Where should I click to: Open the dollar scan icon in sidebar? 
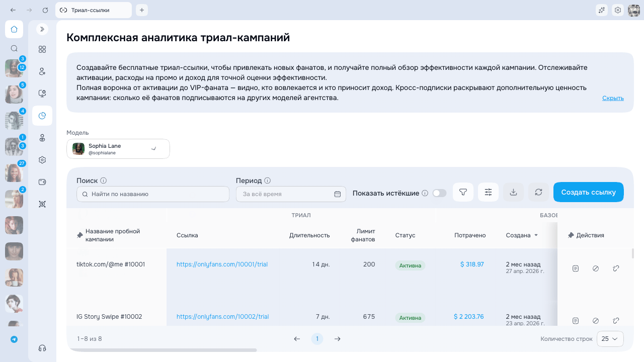tap(42, 204)
